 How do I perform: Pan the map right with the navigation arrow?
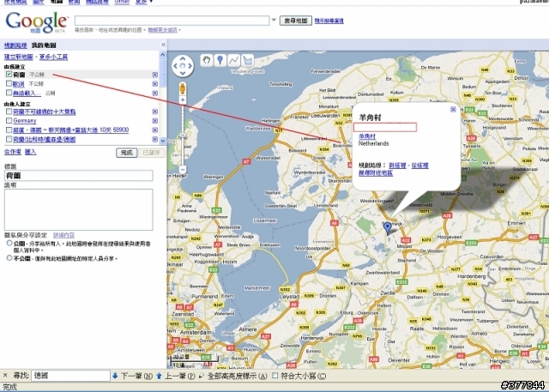pos(190,66)
